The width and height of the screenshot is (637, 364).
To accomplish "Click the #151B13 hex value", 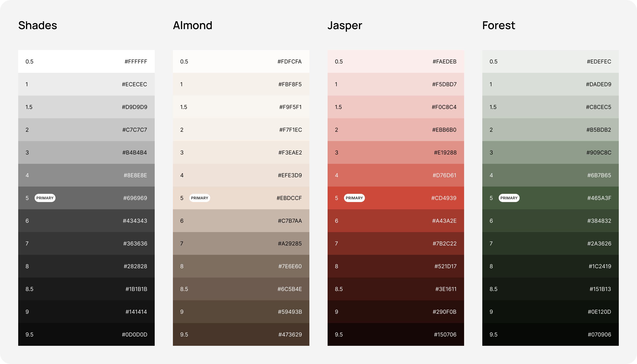I will (x=600, y=289).
